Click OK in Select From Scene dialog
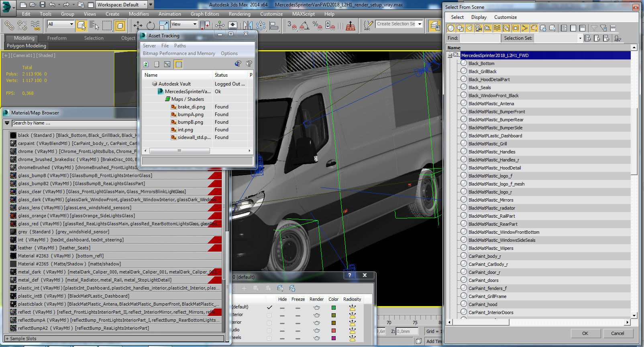644x347 pixels. pyautogui.click(x=585, y=333)
